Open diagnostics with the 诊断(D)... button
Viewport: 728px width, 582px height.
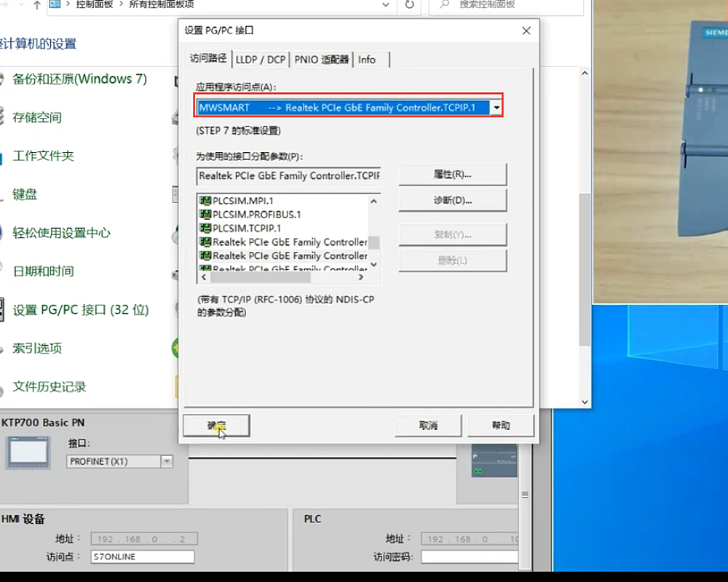pyautogui.click(x=452, y=200)
